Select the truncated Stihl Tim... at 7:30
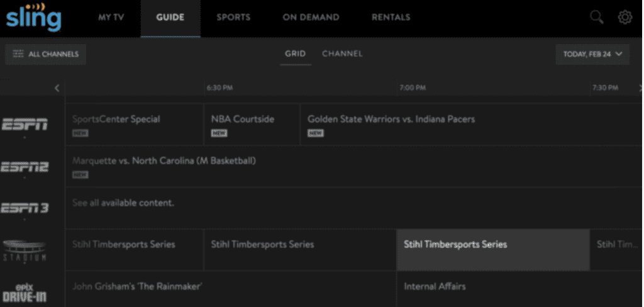 point(616,250)
